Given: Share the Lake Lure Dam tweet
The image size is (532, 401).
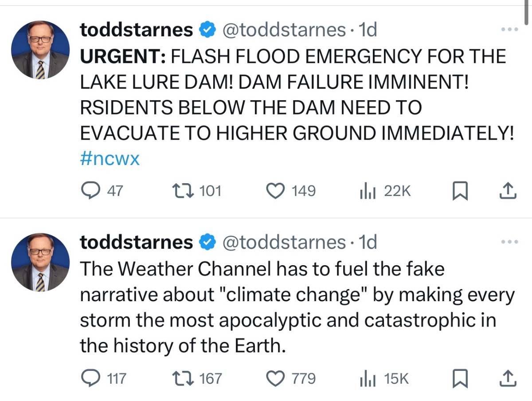Looking at the screenshot, I should click(x=508, y=191).
